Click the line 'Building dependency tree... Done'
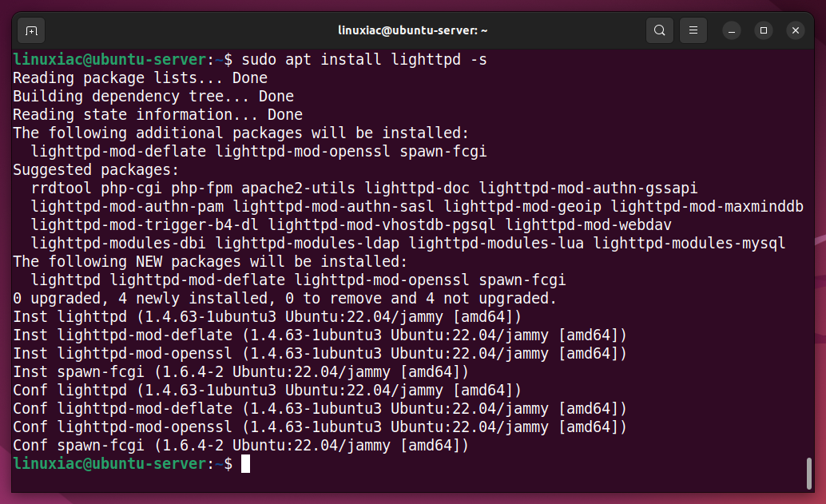Viewport: 826px width, 504px height. coord(153,97)
